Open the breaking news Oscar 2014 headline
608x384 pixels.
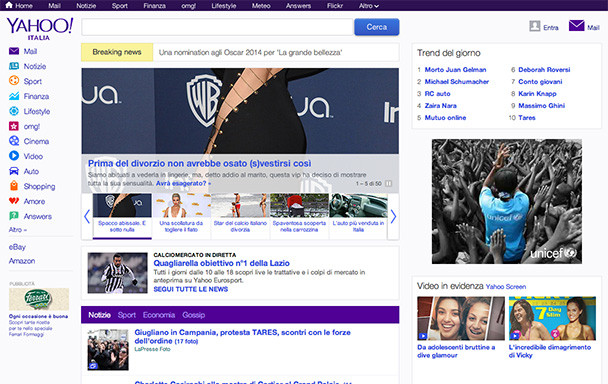pyautogui.click(x=250, y=52)
